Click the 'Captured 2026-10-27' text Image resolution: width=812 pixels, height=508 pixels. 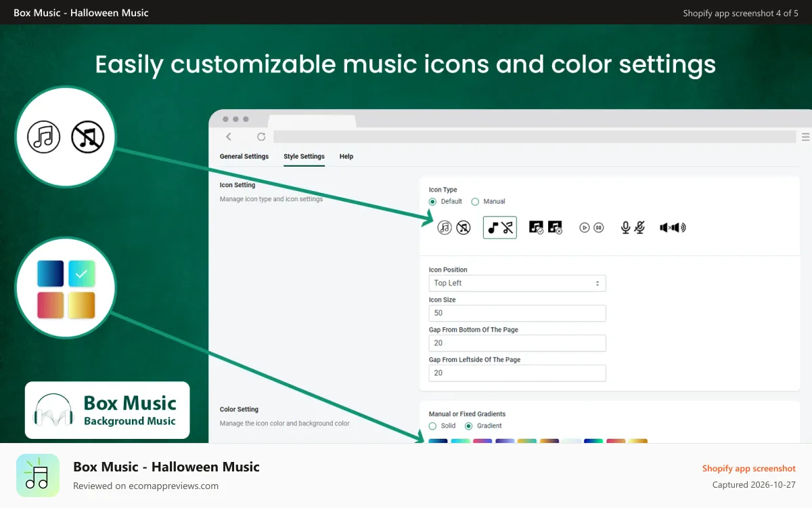click(x=754, y=485)
